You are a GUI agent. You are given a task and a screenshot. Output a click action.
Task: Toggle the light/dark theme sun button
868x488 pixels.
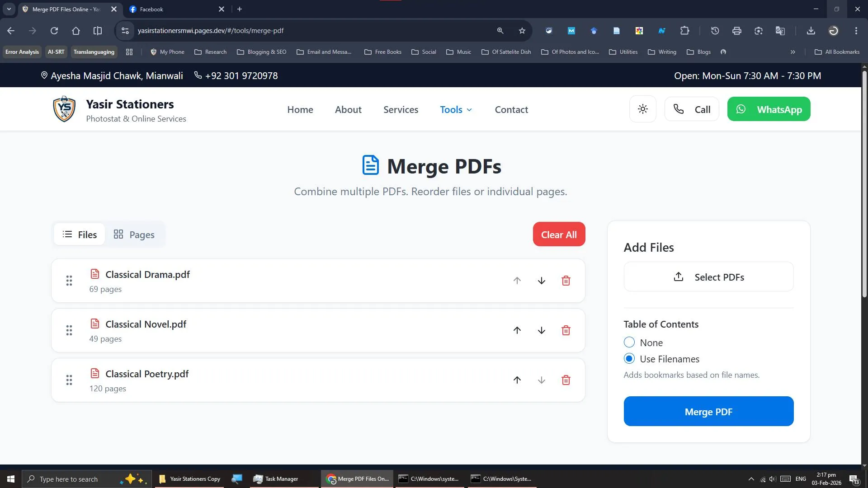click(x=642, y=109)
